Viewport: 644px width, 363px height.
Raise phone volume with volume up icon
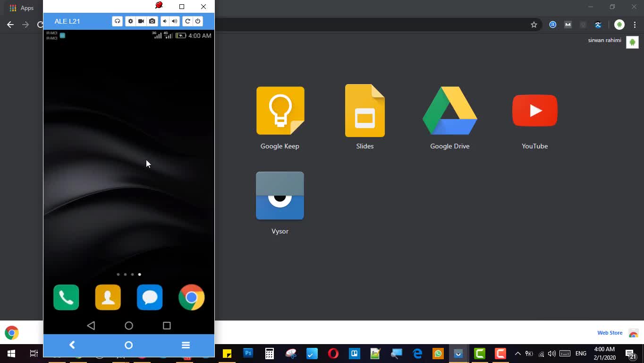coord(175,21)
